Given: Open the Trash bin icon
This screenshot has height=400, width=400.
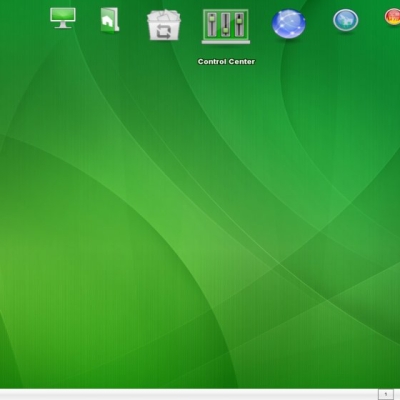Looking at the screenshot, I should click(x=164, y=25).
